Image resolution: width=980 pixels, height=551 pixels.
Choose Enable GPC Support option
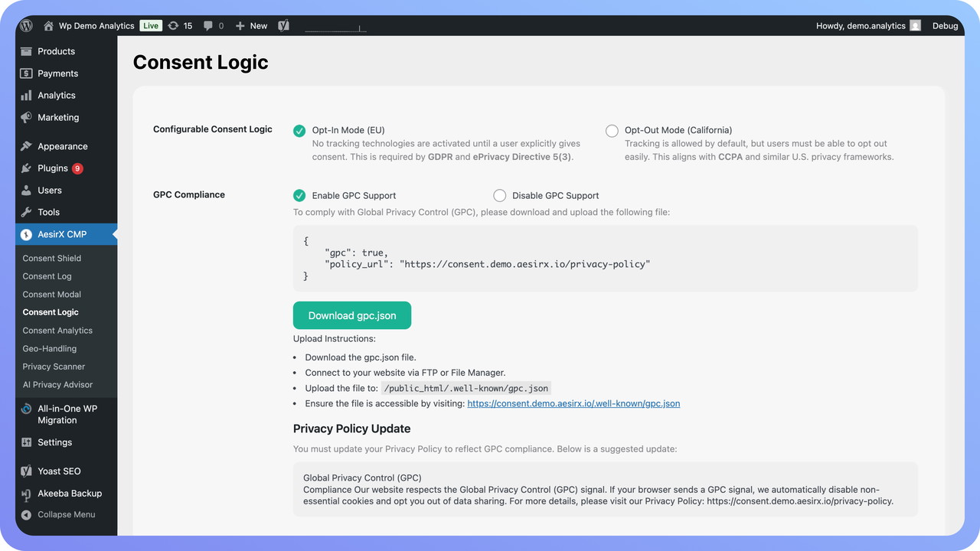(x=299, y=195)
